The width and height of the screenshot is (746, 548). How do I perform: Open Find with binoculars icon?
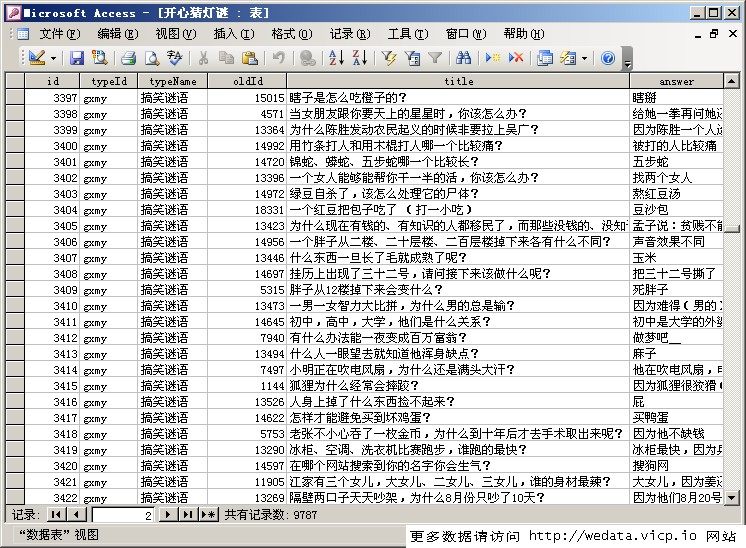click(463, 58)
